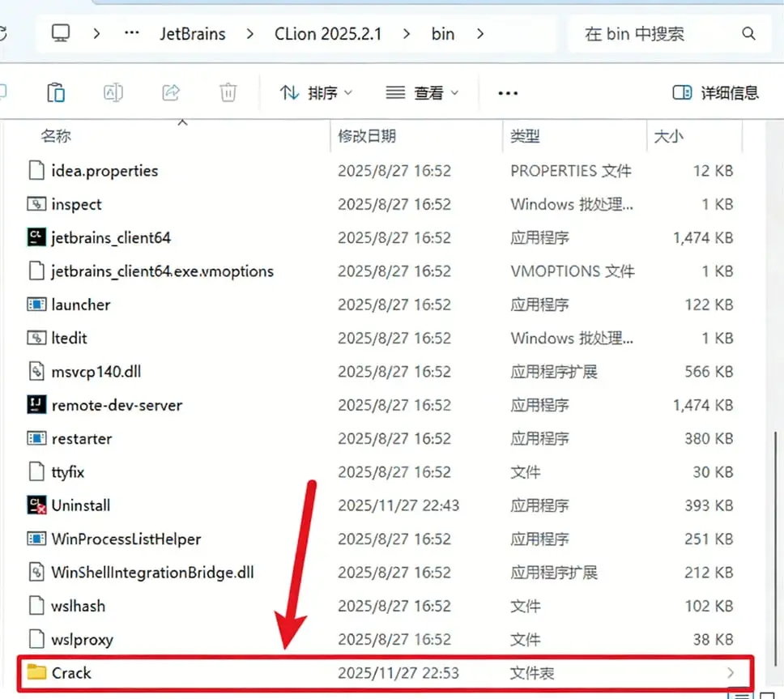784x699 pixels.
Task: Select the jetbrains_client64.exe.vmoptions file icon
Action: tap(36, 271)
